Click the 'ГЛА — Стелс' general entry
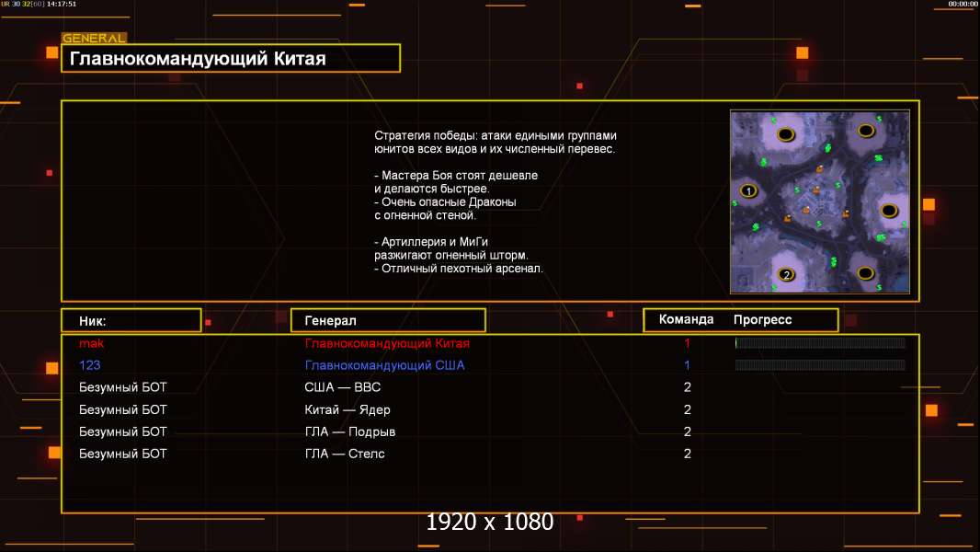This screenshot has height=552, width=980. [345, 454]
